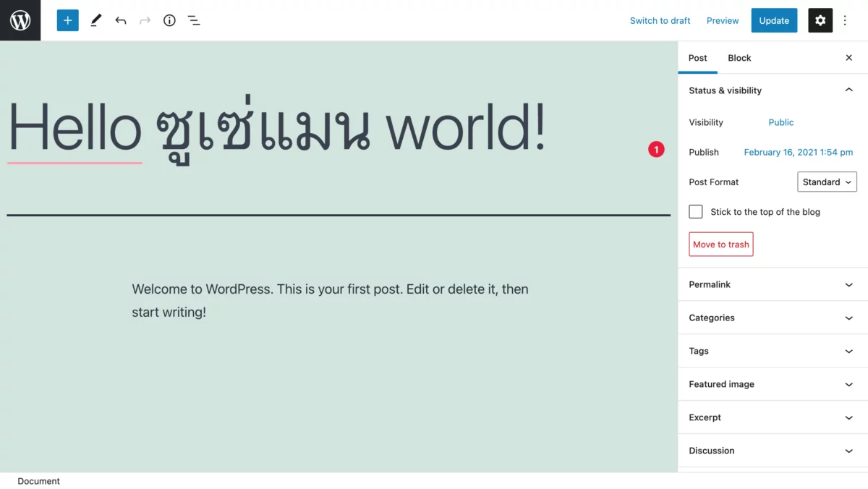Select the pencil Tools icon
The width and height of the screenshot is (868, 489).
95,20
